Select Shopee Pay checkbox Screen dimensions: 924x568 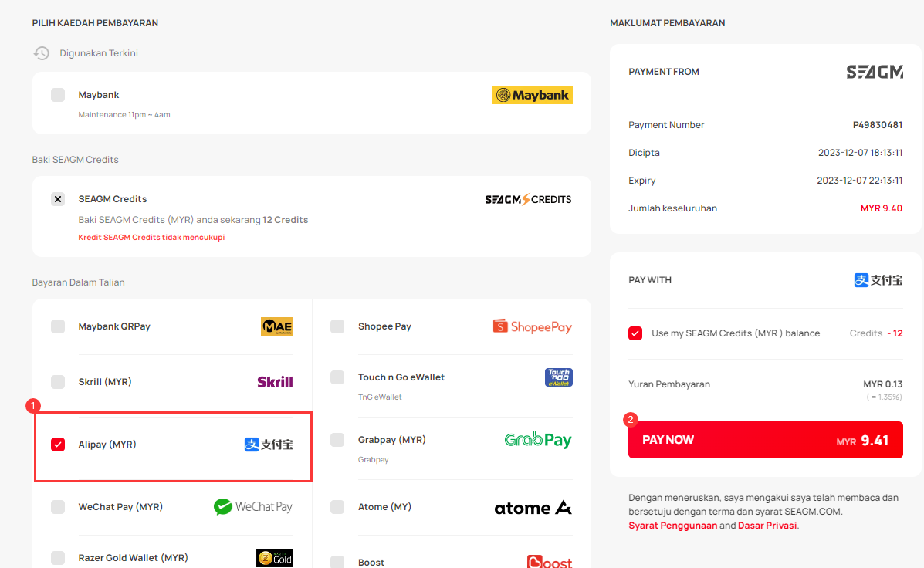(x=337, y=326)
